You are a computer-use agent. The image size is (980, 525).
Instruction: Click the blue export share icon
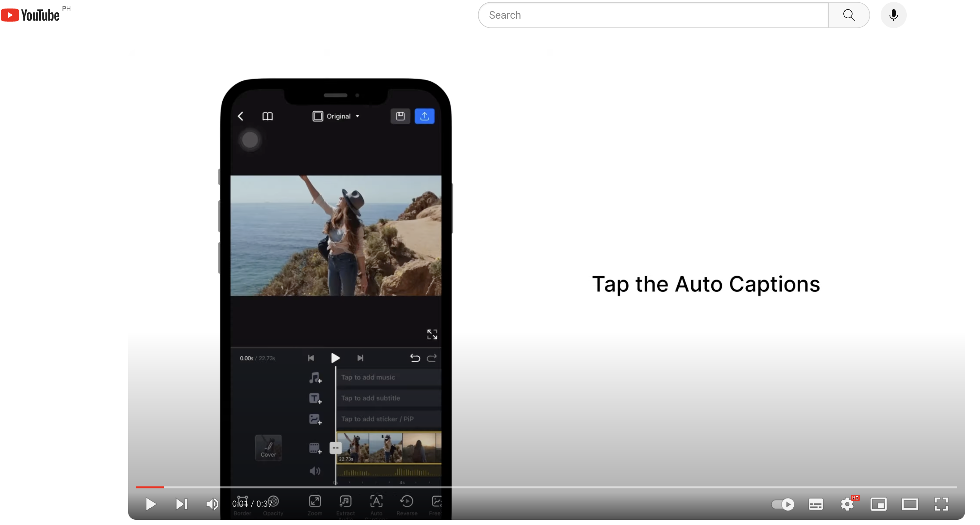click(x=424, y=116)
